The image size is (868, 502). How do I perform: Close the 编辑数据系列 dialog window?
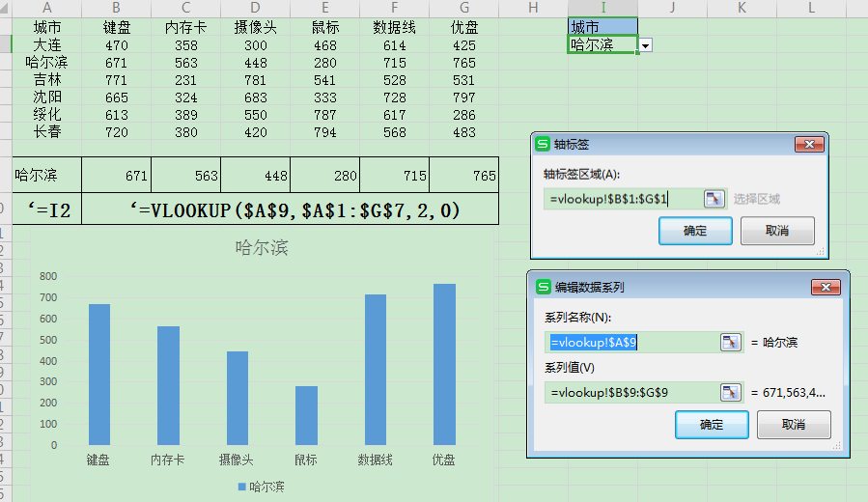click(826, 288)
